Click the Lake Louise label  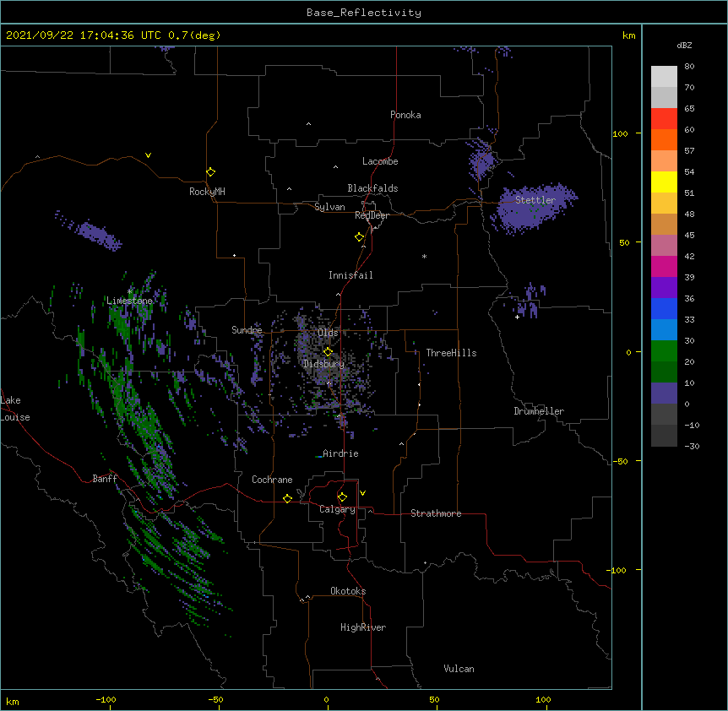pyautogui.click(x=15, y=409)
